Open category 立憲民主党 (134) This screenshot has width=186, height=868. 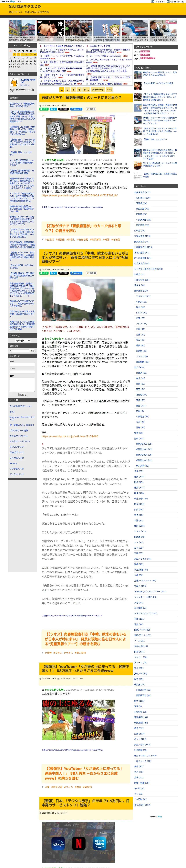[x=142, y=236]
